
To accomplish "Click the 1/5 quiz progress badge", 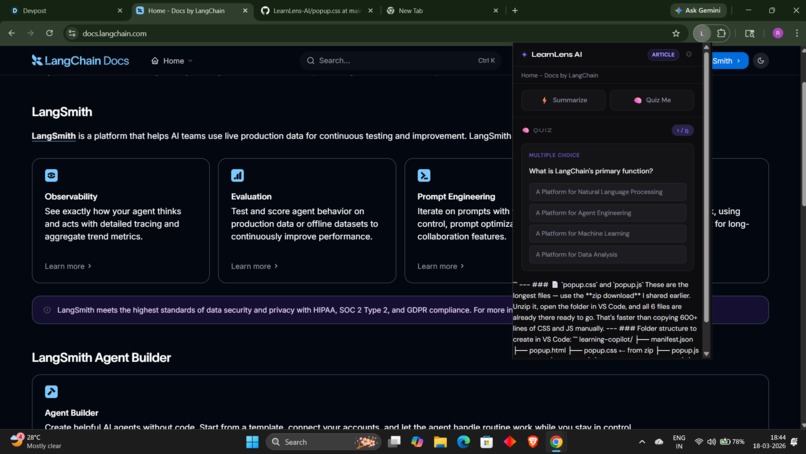I will click(x=682, y=131).
